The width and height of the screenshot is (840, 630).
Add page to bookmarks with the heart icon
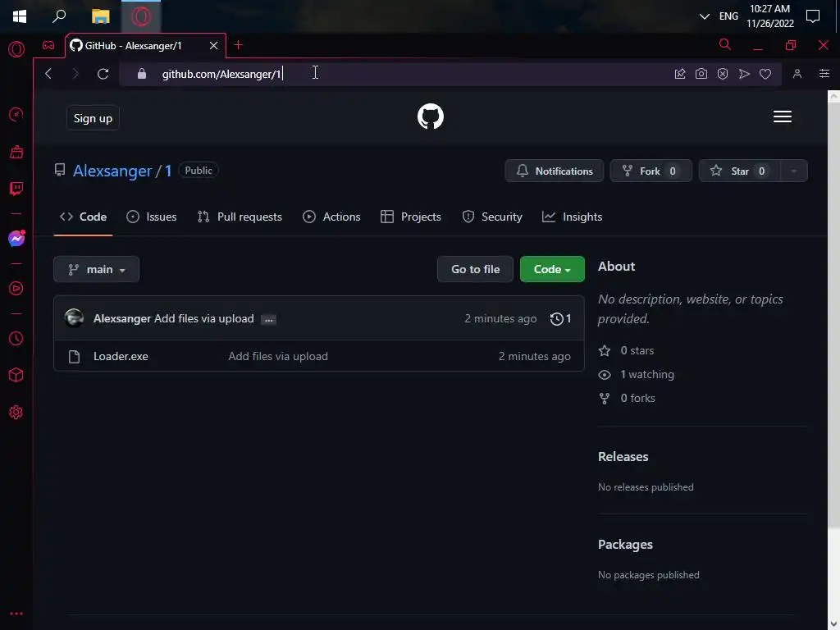(765, 74)
